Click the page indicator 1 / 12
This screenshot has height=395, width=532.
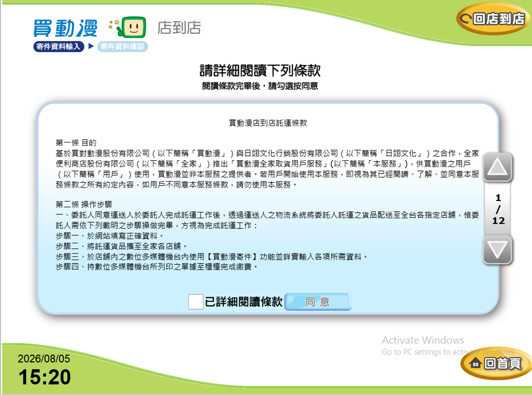(498, 209)
